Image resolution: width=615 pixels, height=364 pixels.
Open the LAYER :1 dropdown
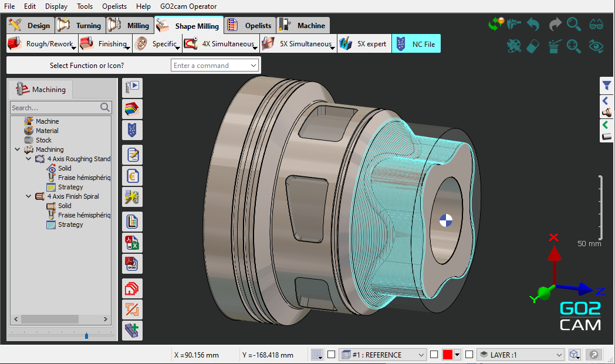[x=520, y=355]
